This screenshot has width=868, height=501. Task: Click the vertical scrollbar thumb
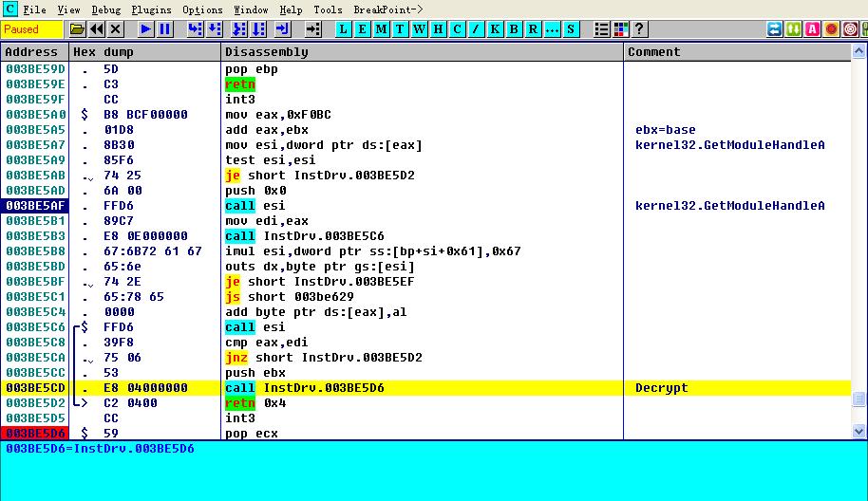859,399
